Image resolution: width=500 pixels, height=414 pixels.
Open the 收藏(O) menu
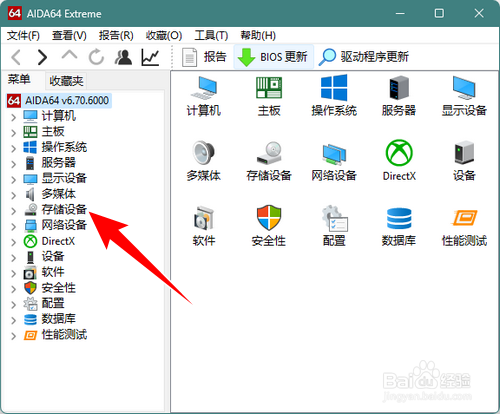coord(164,35)
